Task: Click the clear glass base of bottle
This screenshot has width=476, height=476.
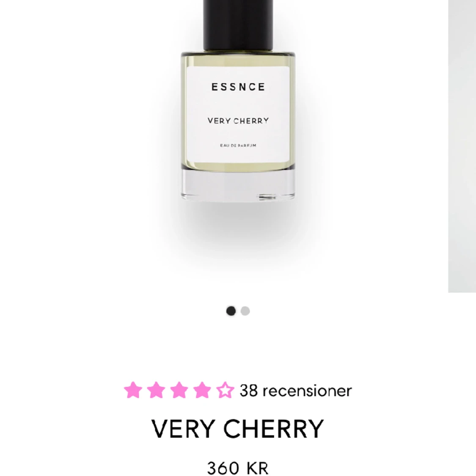Action: 238,185
